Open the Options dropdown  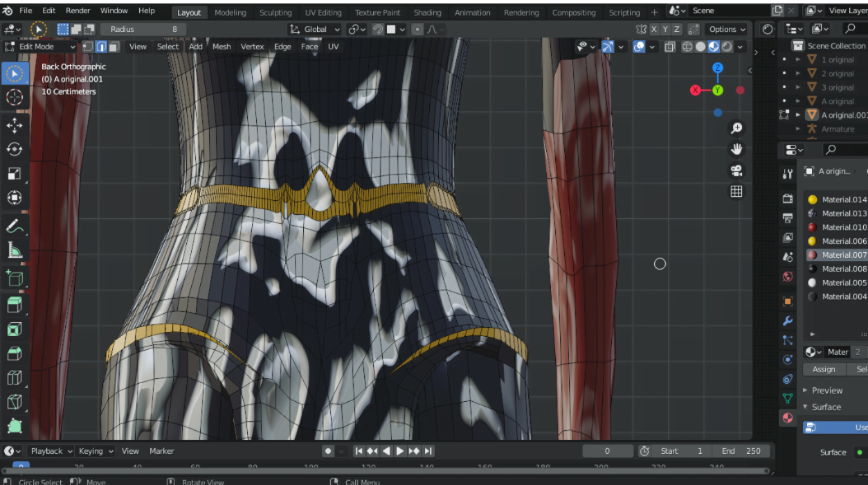point(727,29)
